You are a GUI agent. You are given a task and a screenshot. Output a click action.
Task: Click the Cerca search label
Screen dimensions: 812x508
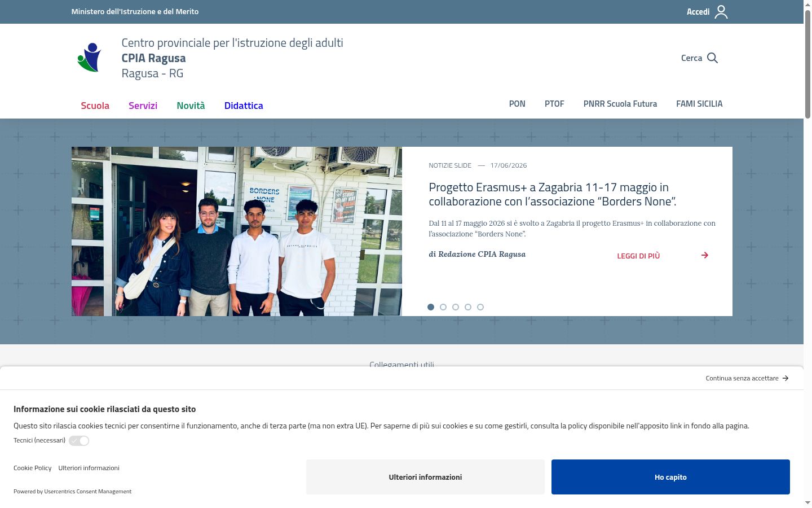tap(691, 58)
